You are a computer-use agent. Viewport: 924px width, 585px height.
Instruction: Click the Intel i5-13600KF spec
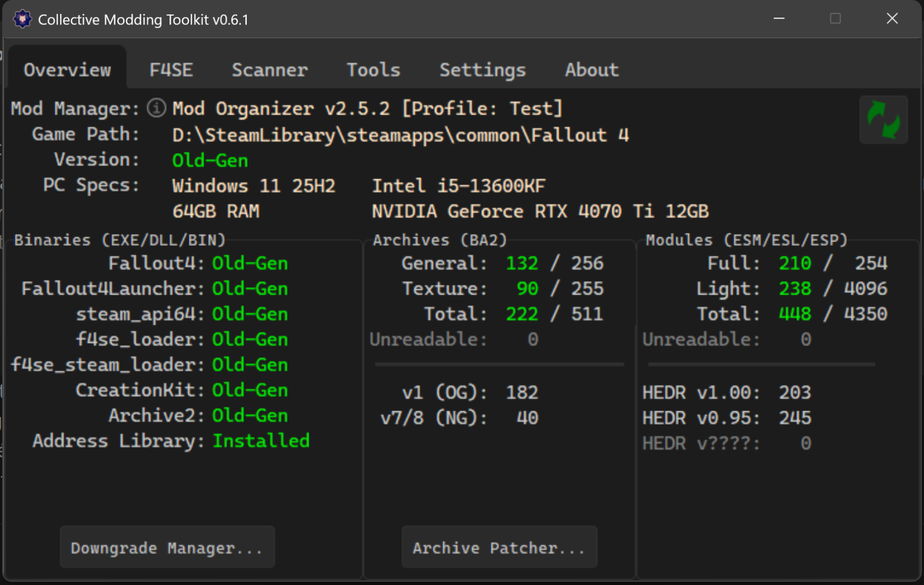[x=458, y=186]
